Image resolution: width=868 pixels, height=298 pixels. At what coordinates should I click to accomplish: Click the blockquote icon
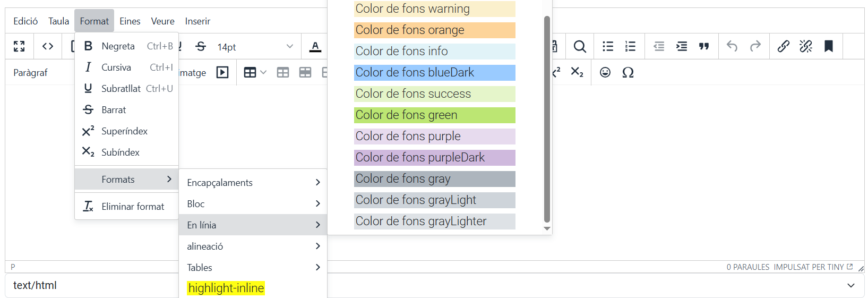704,47
